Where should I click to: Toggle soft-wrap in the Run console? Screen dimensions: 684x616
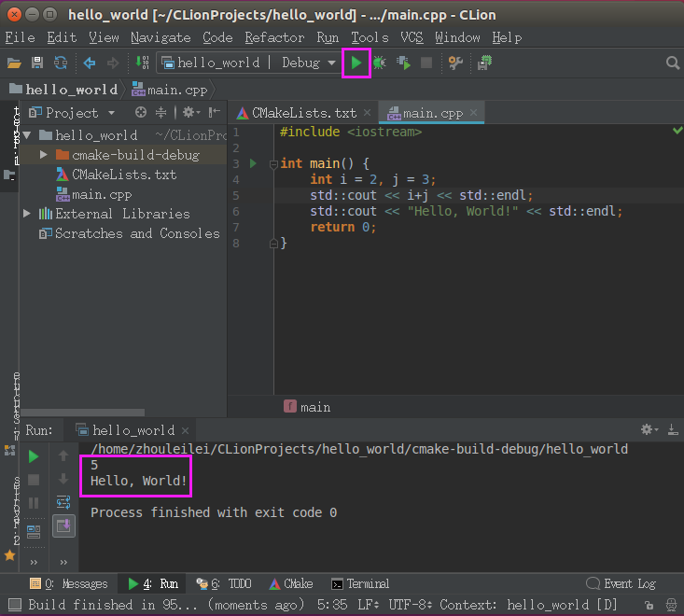point(63,502)
